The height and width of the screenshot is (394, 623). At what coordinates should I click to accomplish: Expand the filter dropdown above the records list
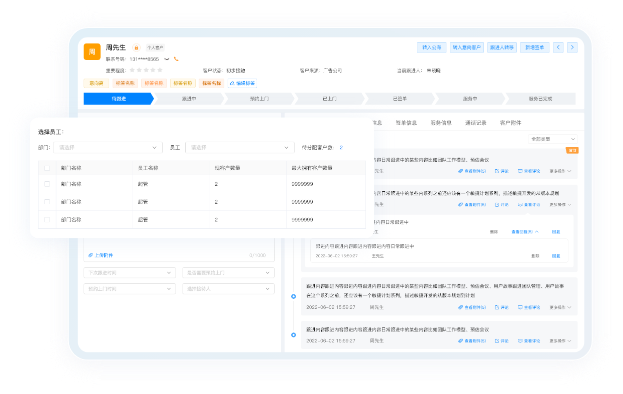553,139
